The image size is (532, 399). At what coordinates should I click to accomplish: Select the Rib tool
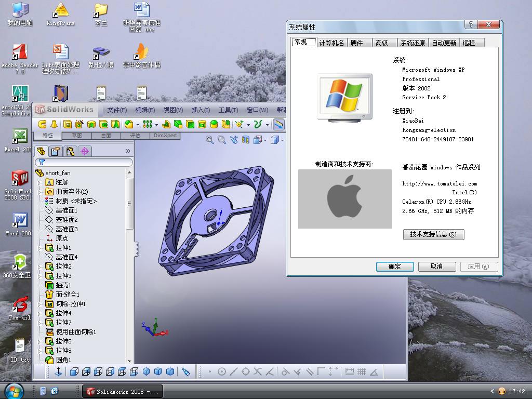[166, 125]
